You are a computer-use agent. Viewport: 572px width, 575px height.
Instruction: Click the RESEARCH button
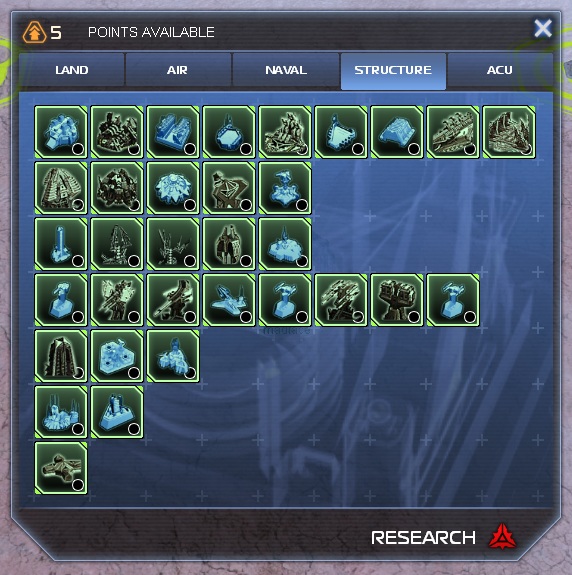point(444,538)
